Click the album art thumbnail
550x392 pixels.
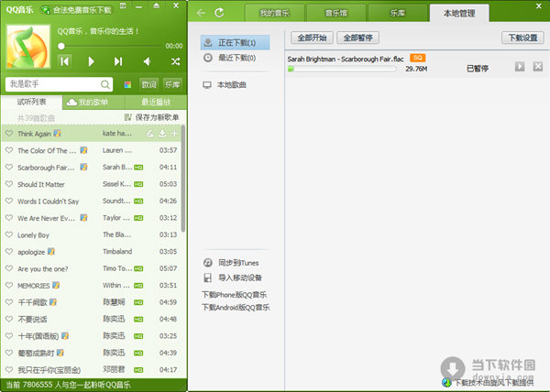point(28,46)
